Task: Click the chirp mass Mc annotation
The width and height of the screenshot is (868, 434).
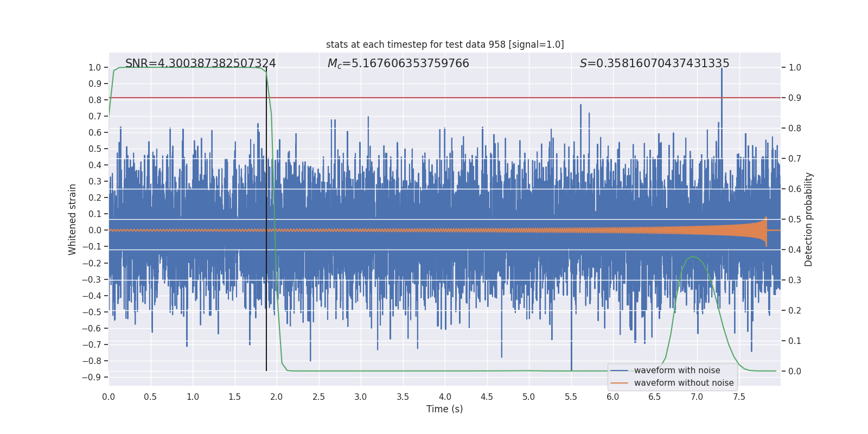Action: [x=398, y=63]
